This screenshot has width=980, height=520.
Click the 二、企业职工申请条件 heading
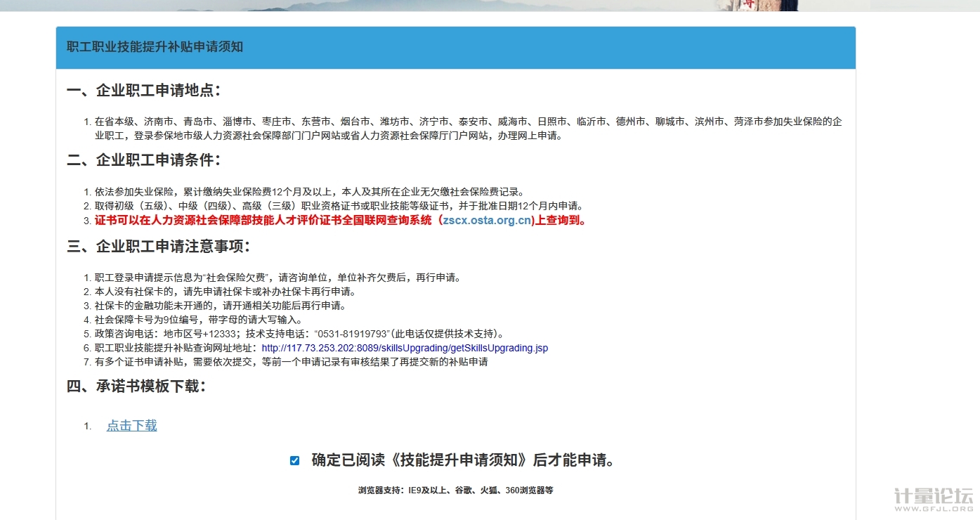click(144, 160)
